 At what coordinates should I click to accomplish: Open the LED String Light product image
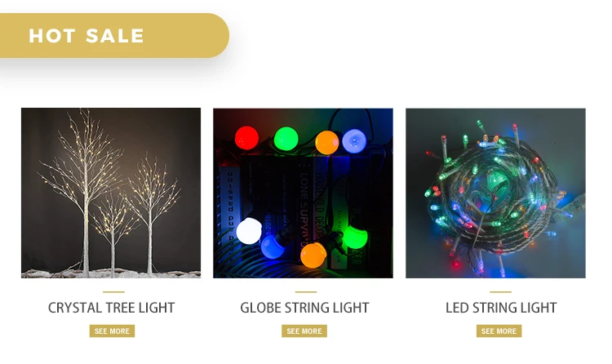[495, 193]
